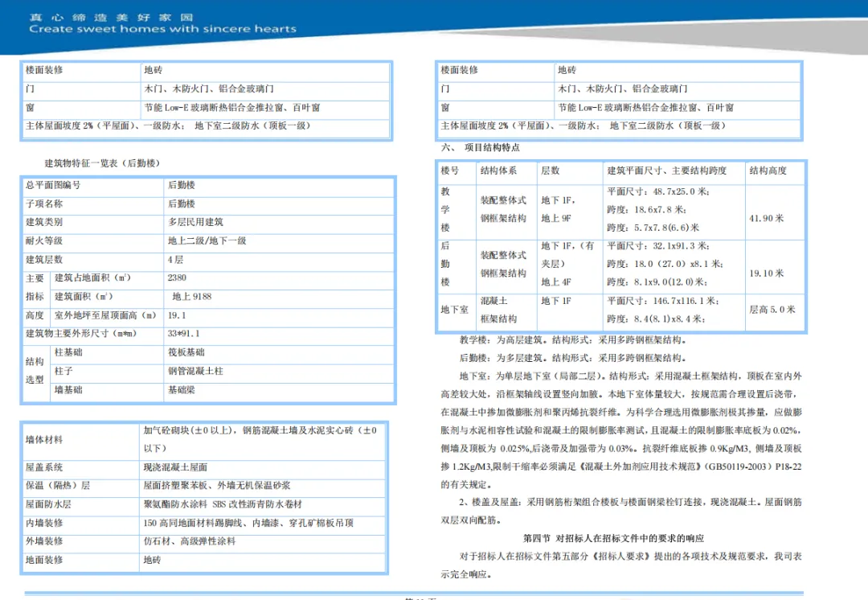Select the "地面装修" row label
This screenshot has width=868, height=600.
click(x=43, y=560)
